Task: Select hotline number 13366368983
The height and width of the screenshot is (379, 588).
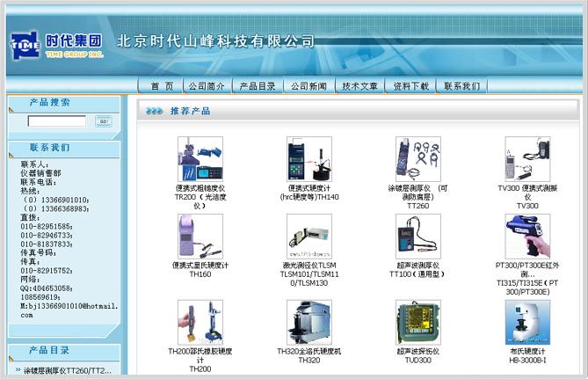Action: [x=64, y=208]
